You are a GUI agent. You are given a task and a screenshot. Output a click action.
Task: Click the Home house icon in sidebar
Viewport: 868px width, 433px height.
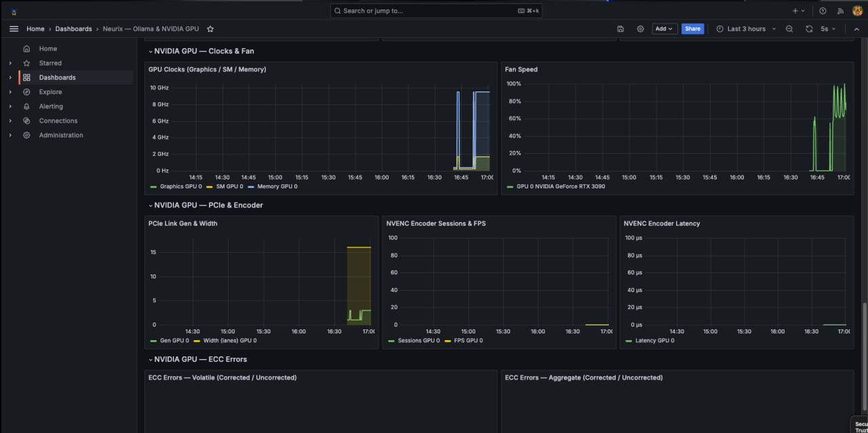coord(26,49)
